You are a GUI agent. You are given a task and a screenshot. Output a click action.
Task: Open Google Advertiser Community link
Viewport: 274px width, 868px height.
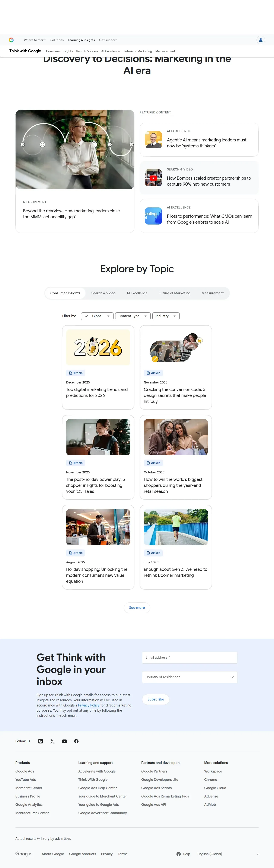[x=103, y=813]
